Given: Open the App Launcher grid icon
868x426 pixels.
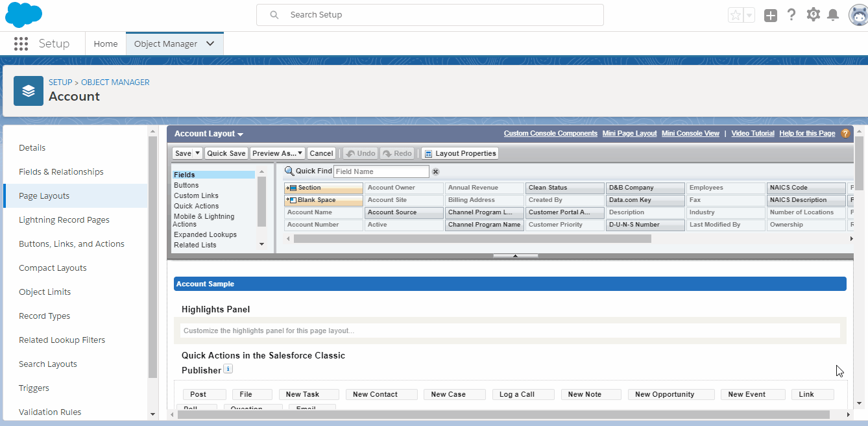Looking at the screenshot, I should click(21, 44).
